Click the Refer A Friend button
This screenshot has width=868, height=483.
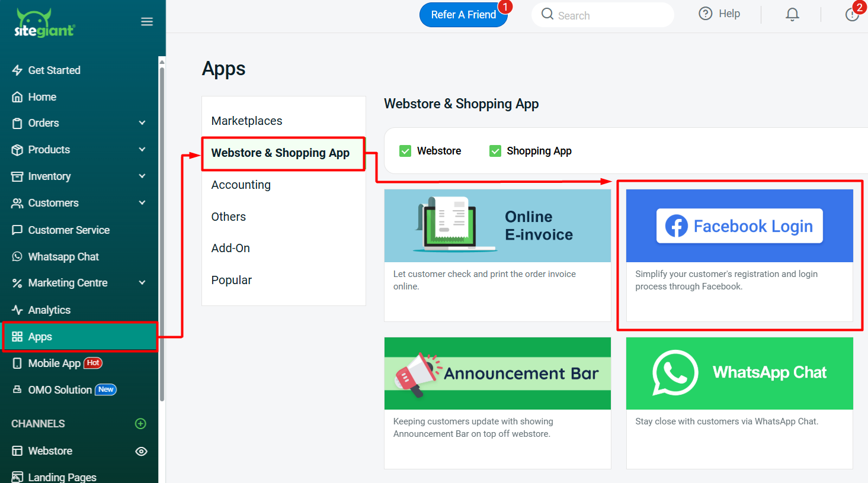[x=464, y=15]
